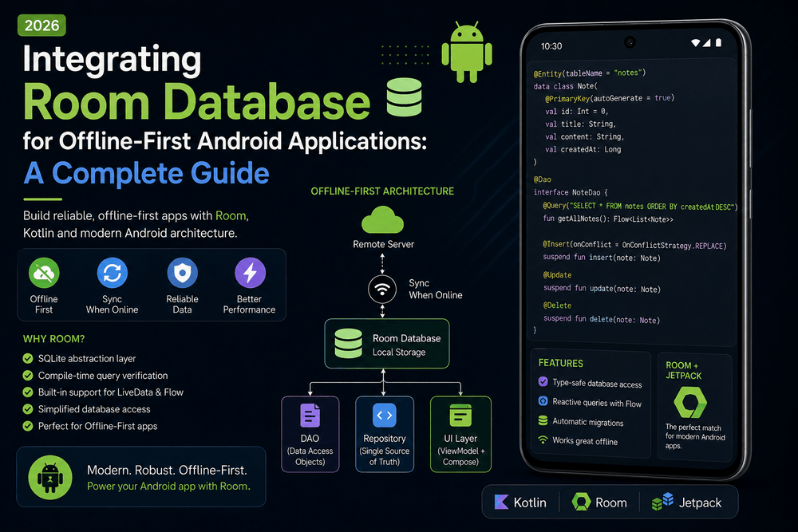
Task: Click the Type-safe database access check icon
Action: (x=543, y=381)
